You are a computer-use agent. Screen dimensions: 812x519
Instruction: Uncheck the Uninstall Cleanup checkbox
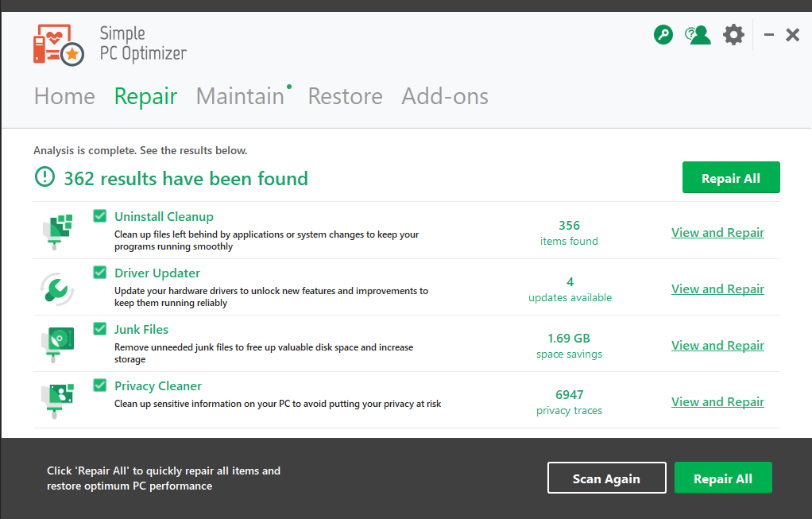tap(100, 216)
